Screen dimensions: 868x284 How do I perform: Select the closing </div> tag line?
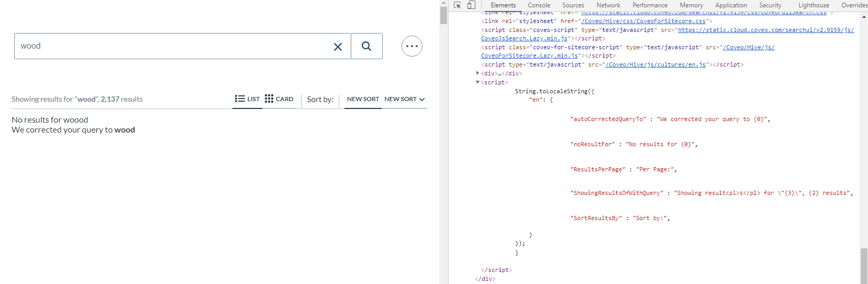485,279
